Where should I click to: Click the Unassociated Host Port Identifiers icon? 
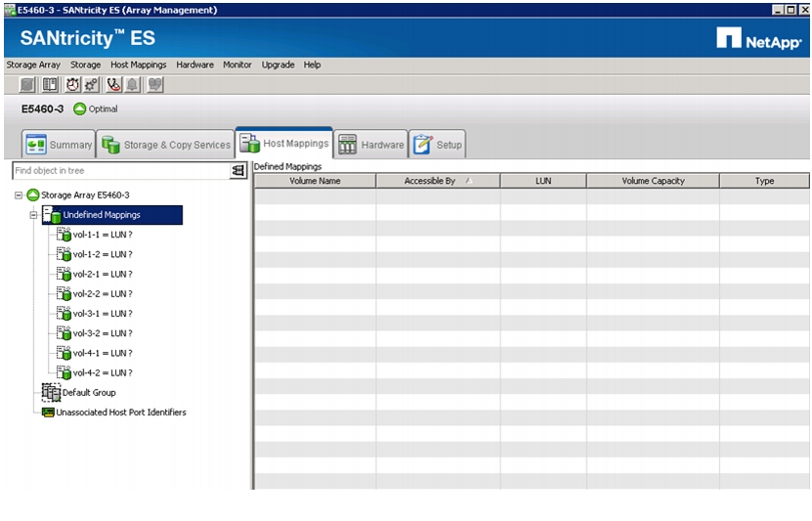point(48,412)
